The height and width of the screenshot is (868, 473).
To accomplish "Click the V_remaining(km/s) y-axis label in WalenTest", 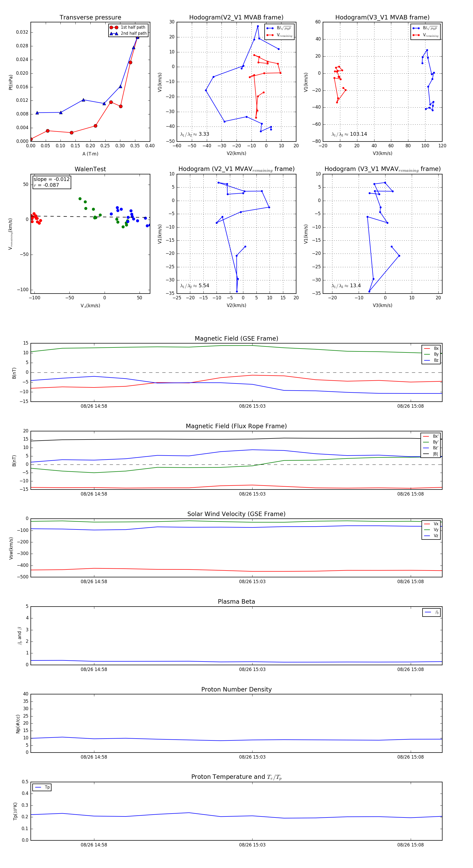I will (11, 234).
